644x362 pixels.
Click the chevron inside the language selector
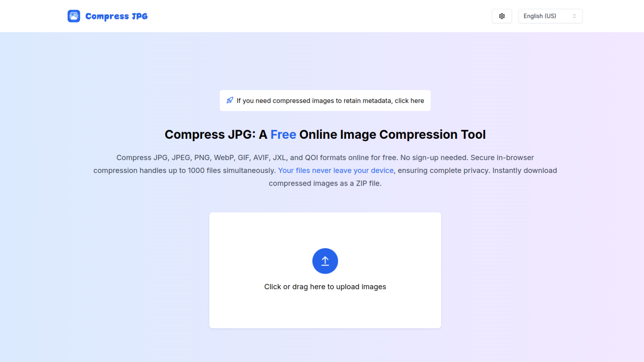575,16
